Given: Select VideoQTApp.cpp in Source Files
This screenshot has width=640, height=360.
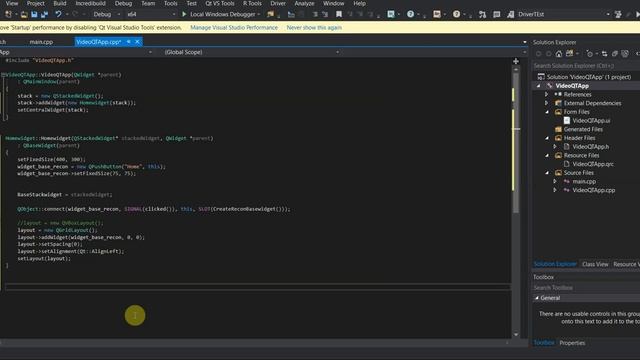Looking at the screenshot, I should (593, 190).
